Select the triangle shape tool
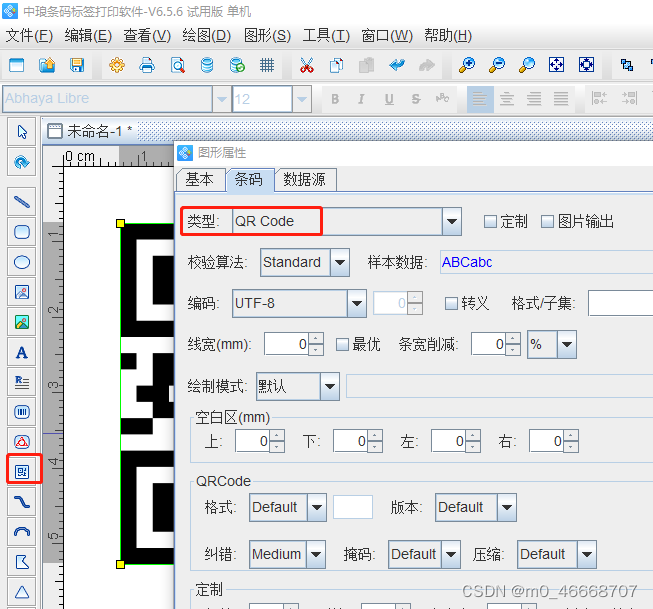This screenshot has height=609, width=653. point(22,592)
